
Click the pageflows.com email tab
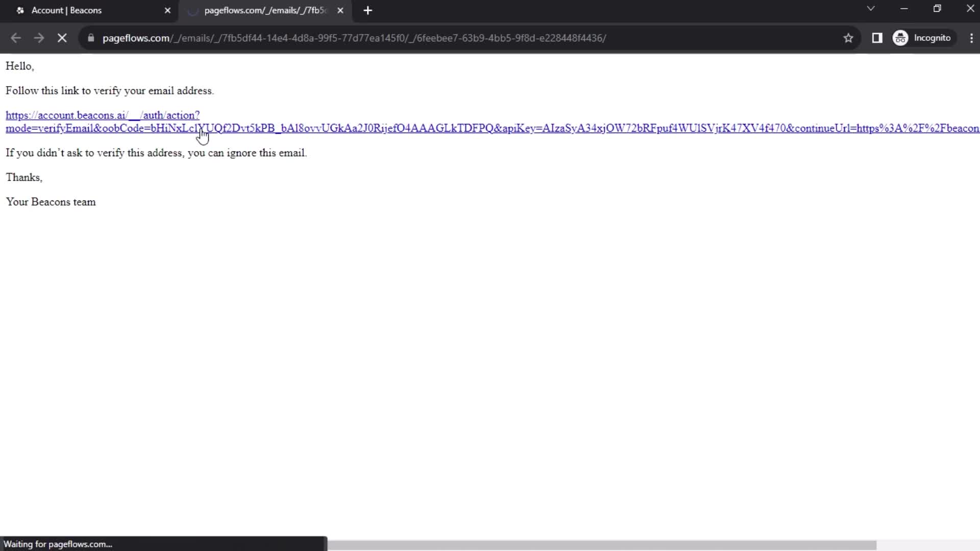(x=263, y=10)
